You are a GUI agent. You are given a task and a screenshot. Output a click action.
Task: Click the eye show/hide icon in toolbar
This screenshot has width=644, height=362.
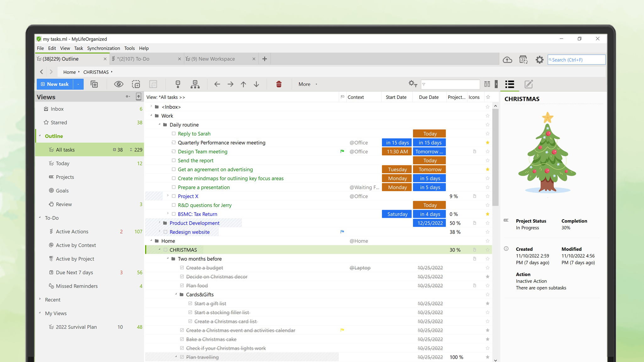[118, 84]
